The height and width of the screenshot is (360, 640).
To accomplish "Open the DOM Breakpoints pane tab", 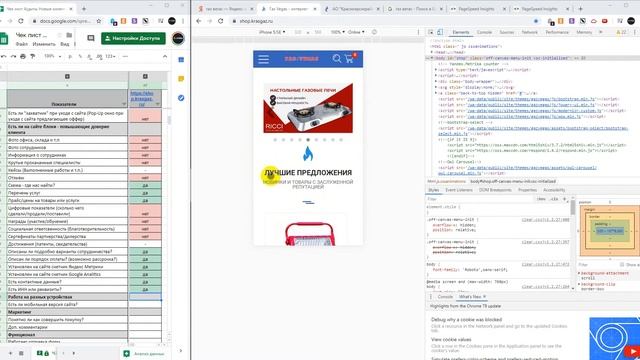I will click(x=495, y=190).
